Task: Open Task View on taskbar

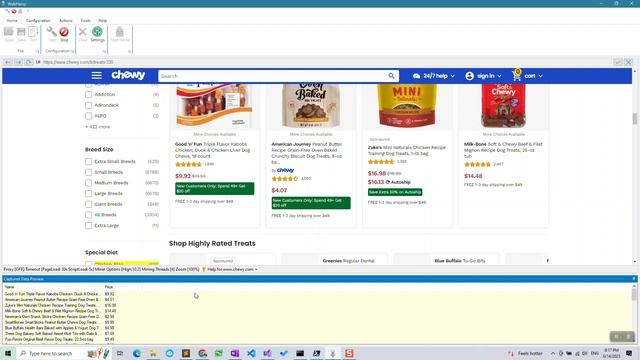Action: tap(120, 353)
